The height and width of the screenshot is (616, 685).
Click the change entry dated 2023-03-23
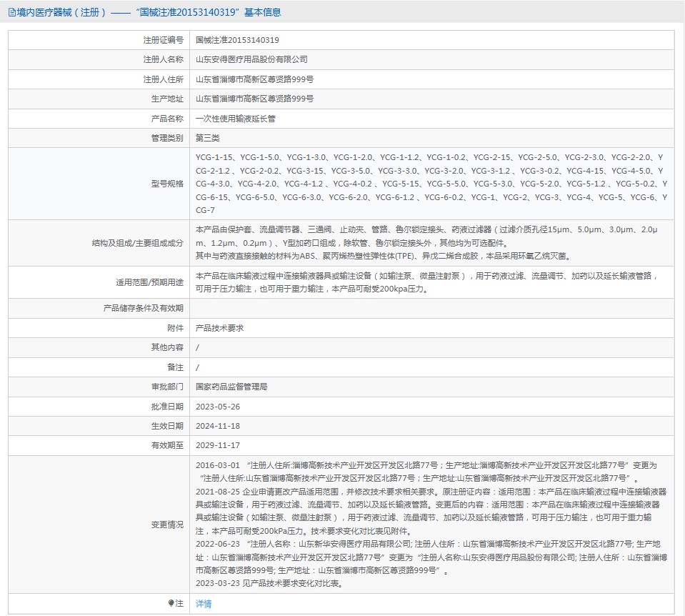click(269, 584)
